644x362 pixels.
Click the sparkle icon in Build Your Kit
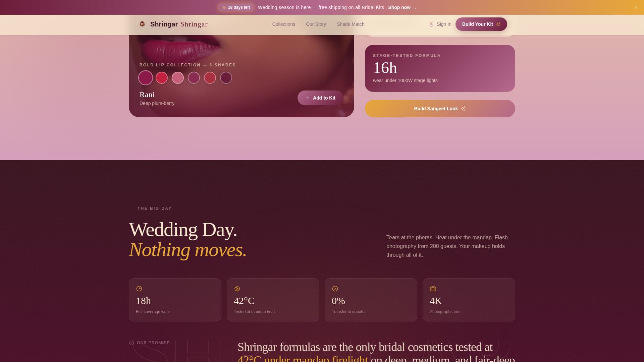click(498, 24)
